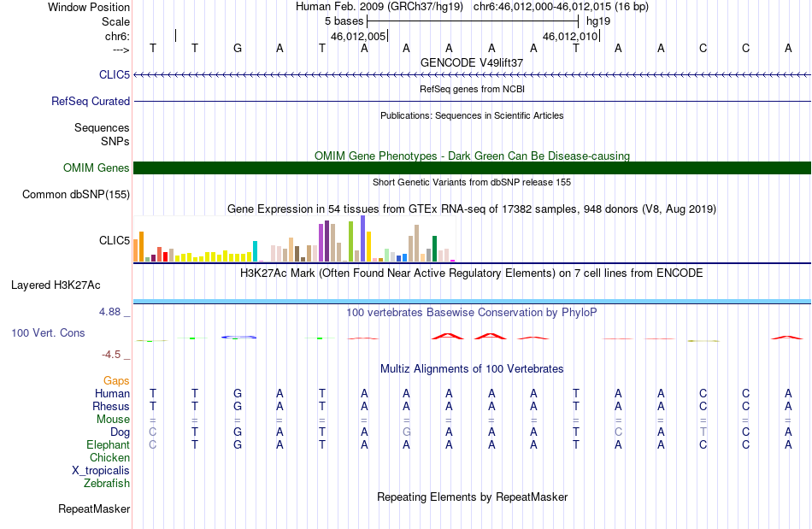Click 100 vertebrates Basewise Conservation by PhyloP title
The width and height of the screenshot is (812, 529).
click(472, 313)
